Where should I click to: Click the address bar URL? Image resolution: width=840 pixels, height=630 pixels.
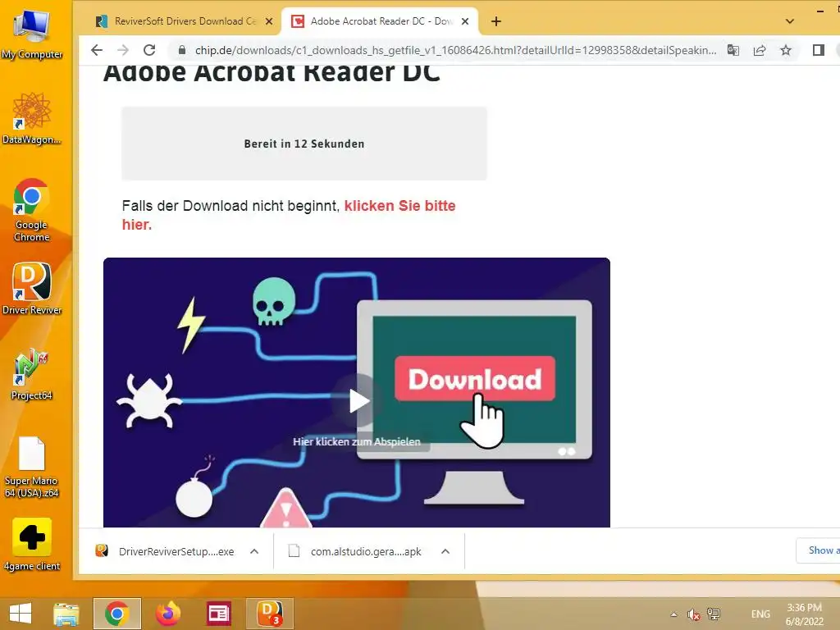(x=455, y=50)
